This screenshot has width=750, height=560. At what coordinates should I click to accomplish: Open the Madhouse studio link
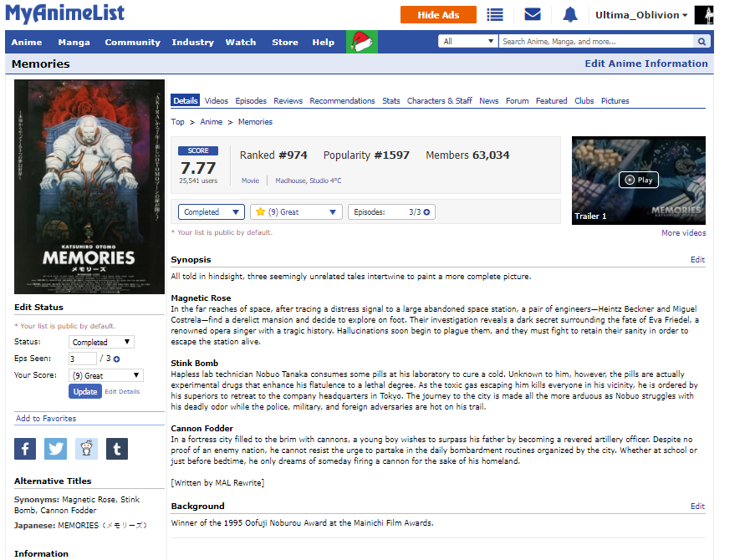coord(290,181)
